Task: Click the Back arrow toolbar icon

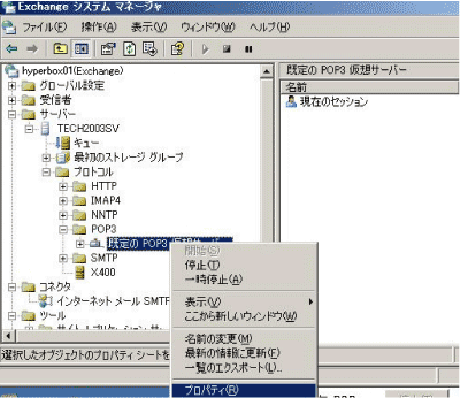Action: 12,49
